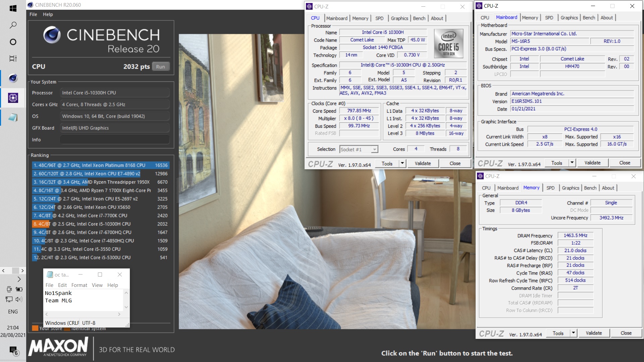
Task: Click Validate in the Mainboard-tab window
Action: 592,163
